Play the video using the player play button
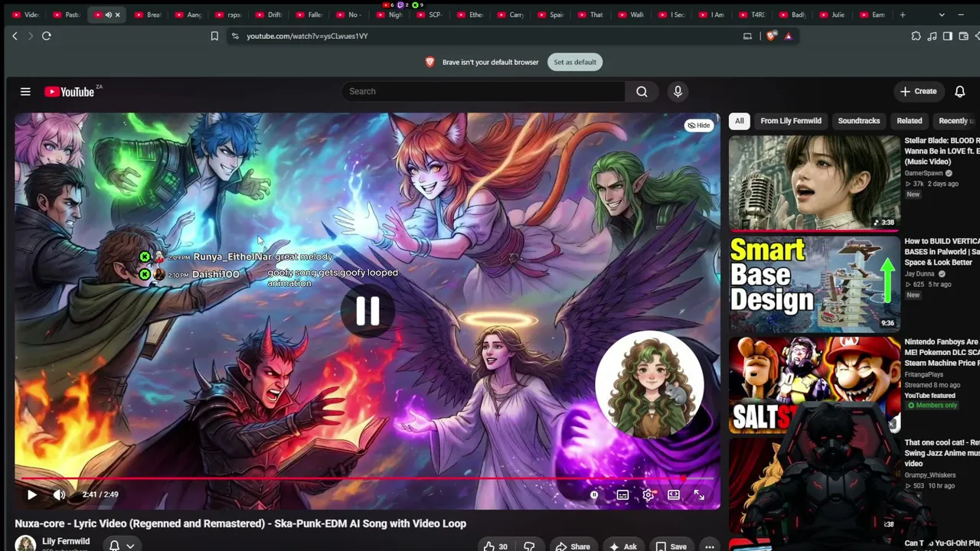The width and height of the screenshot is (980, 551). click(x=32, y=494)
